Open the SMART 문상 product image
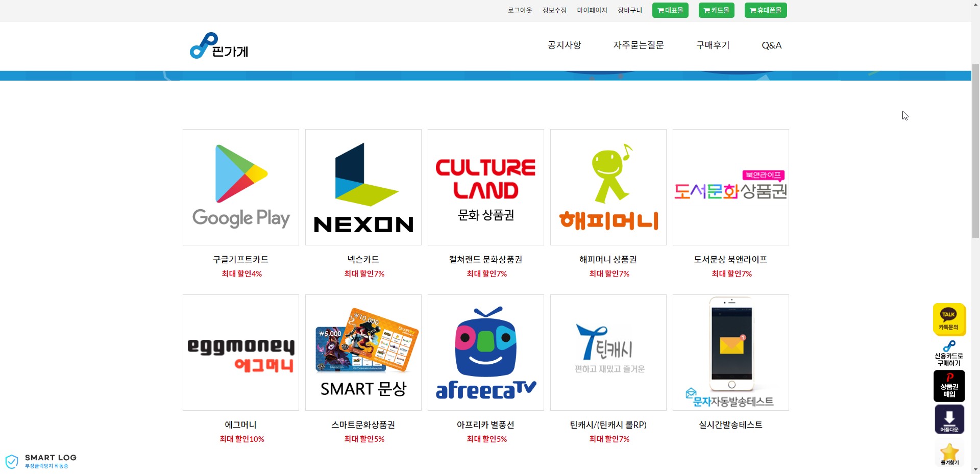The height and width of the screenshot is (474, 980). [363, 353]
